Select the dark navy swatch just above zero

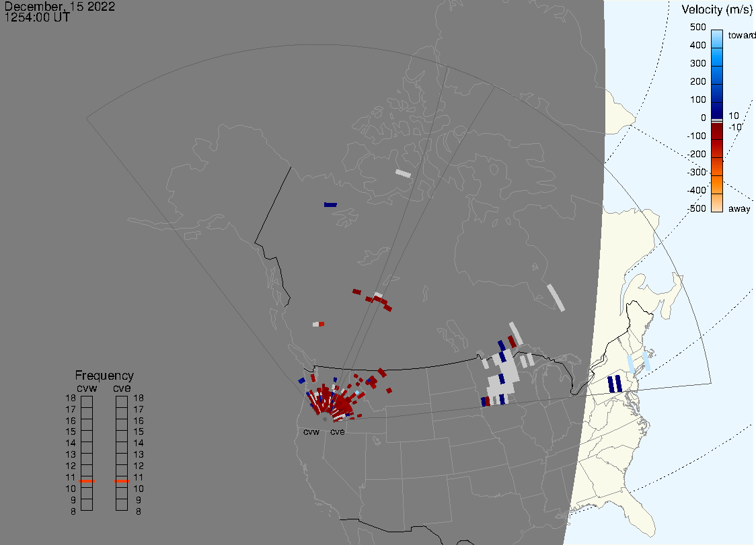pyautogui.click(x=717, y=110)
